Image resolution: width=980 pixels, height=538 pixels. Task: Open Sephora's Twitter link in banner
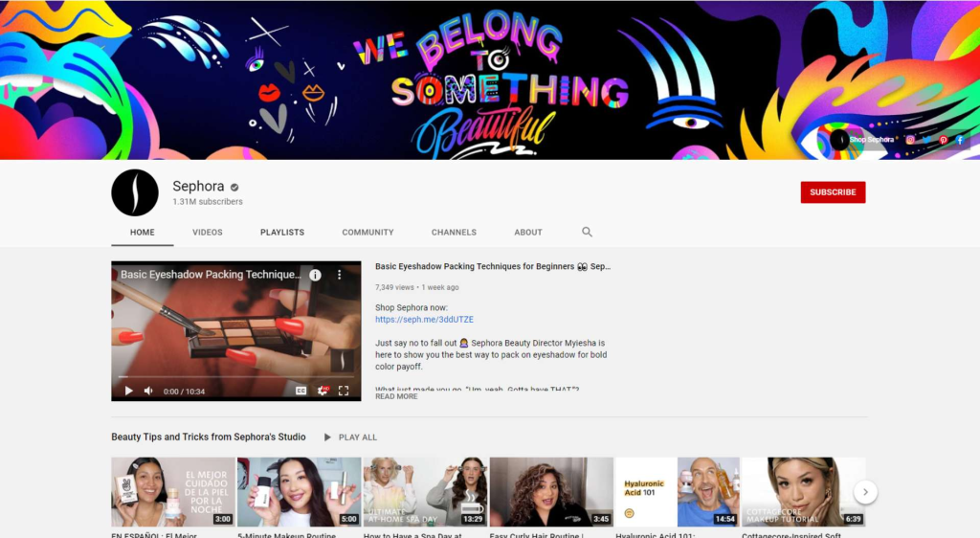click(926, 140)
